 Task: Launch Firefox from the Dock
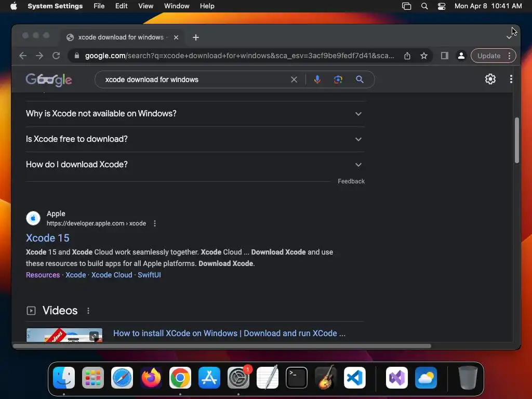coord(151,378)
